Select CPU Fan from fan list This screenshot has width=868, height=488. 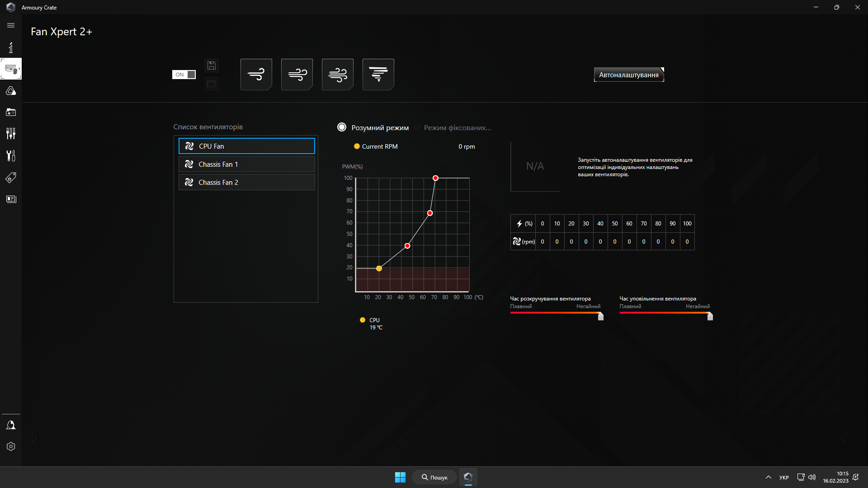(x=246, y=146)
